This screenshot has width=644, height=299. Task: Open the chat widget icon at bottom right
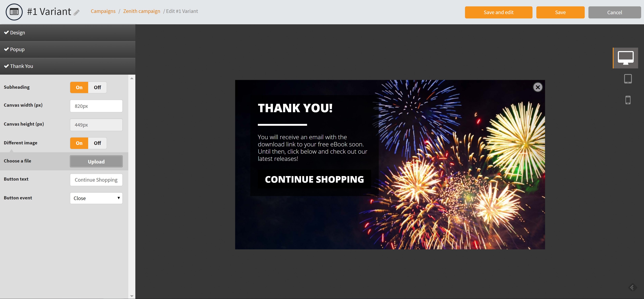click(632, 288)
